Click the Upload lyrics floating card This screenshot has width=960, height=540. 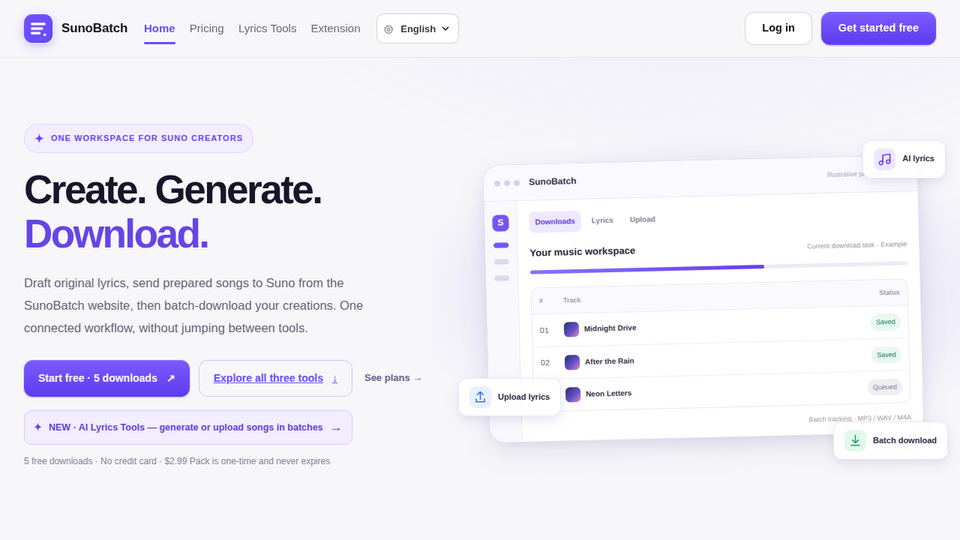click(x=509, y=397)
